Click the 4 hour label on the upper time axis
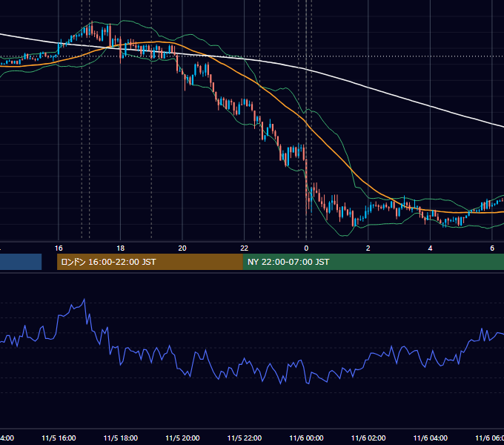504x445 pixels. pos(430,248)
